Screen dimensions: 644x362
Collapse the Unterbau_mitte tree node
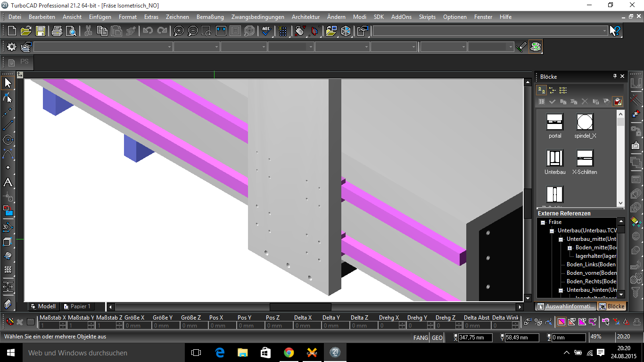pyautogui.click(x=561, y=239)
